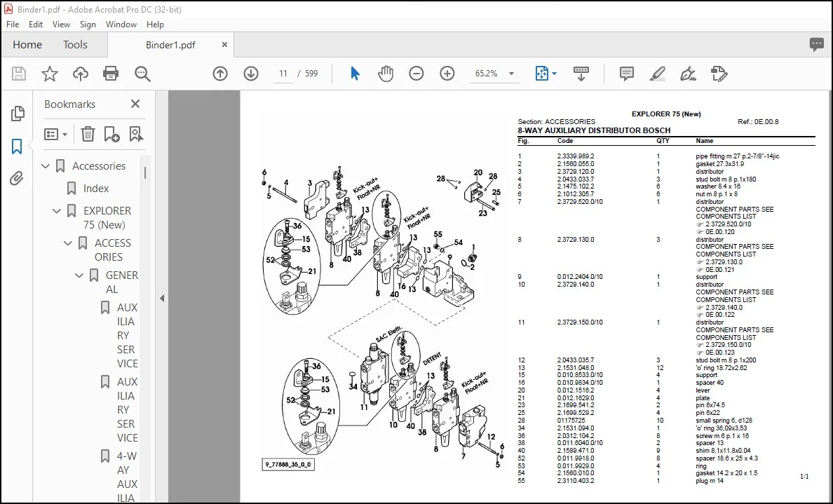The image size is (833, 504).
Task: Add the document to starred files
Action: click(49, 74)
